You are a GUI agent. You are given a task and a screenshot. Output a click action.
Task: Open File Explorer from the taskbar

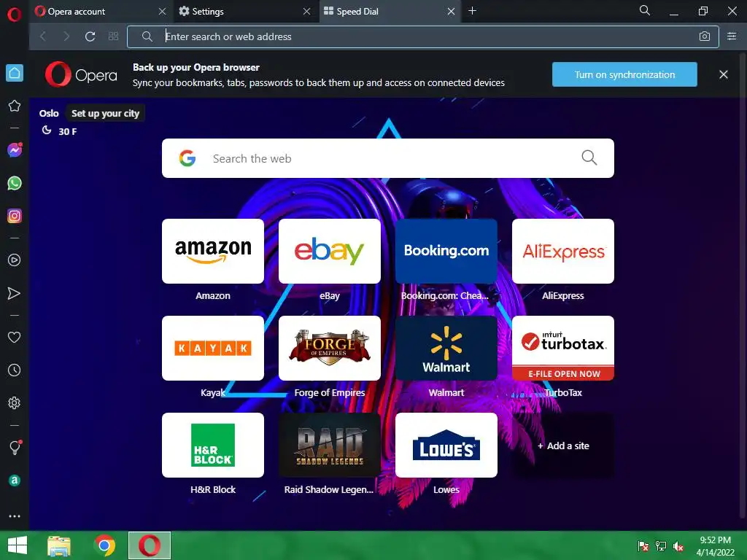[59, 545]
